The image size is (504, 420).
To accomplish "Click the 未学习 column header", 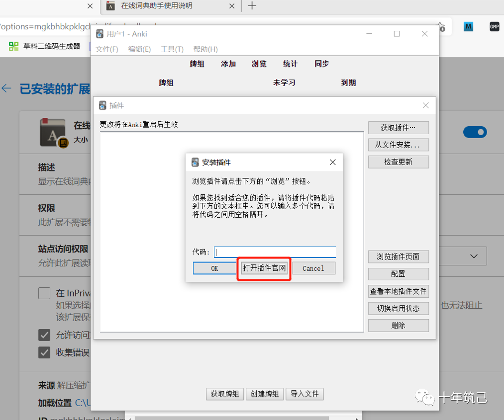I will (284, 83).
